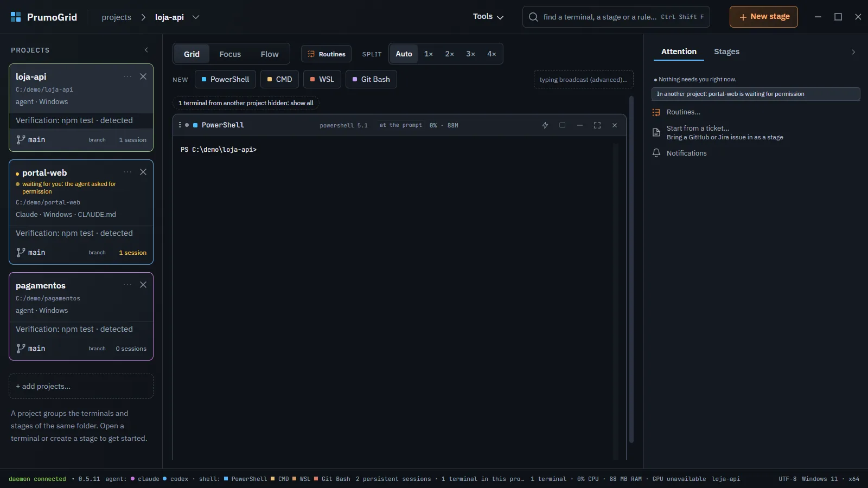This screenshot has width=868, height=488.
Task: Close the pagamentos project card
Action: coord(143,285)
